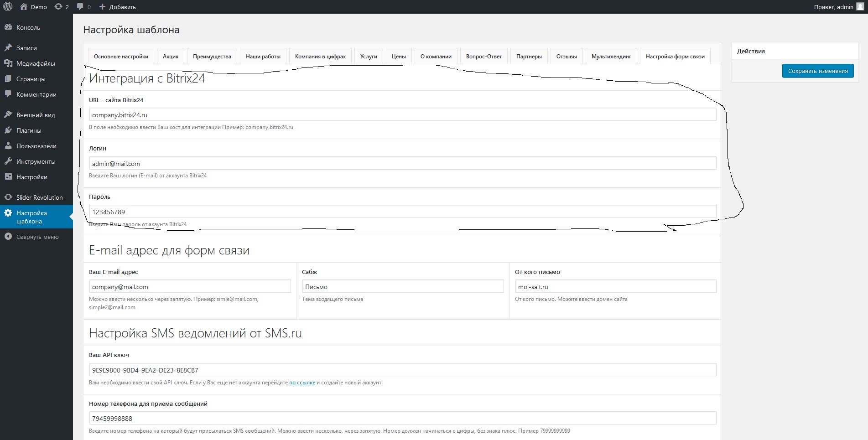Click the Медиафайлы media icon
The height and width of the screenshot is (440, 868).
click(x=8, y=63)
